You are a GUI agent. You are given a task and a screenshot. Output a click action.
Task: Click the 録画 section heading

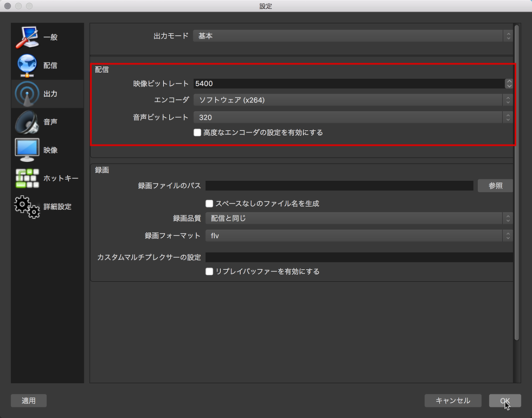pyautogui.click(x=102, y=170)
